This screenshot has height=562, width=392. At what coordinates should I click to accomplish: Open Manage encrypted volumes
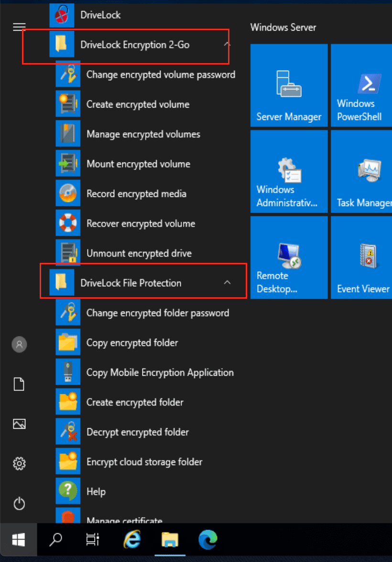click(x=143, y=134)
